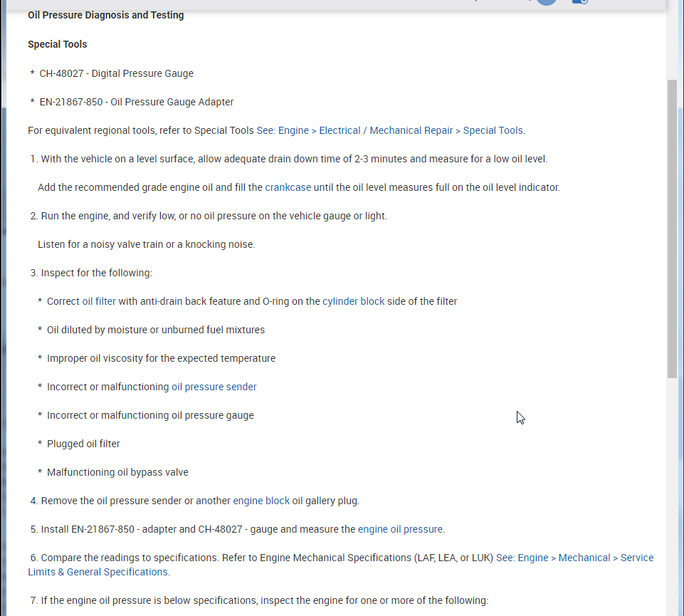Click the engine block link
684x616 pixels.
pyautogui.click(x=261, y=501)
